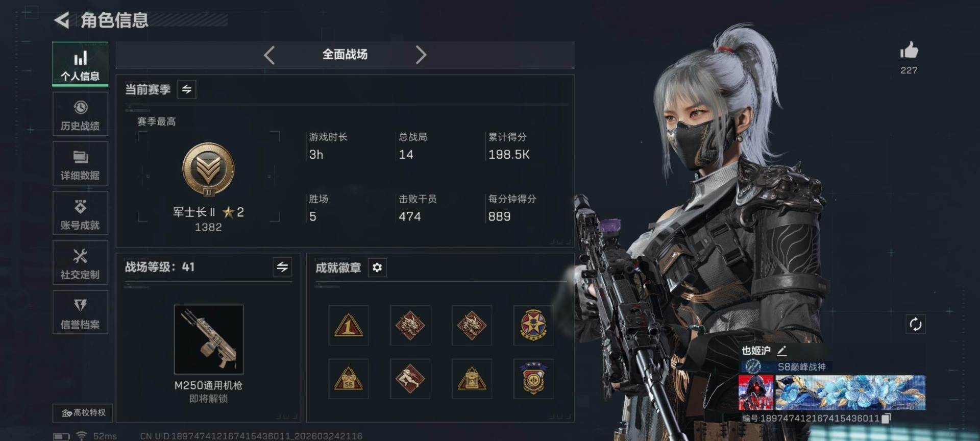Viewport: 980px width, 441px height.
Task: Open the 全面战场 mode selector
Action: point(345,55)
